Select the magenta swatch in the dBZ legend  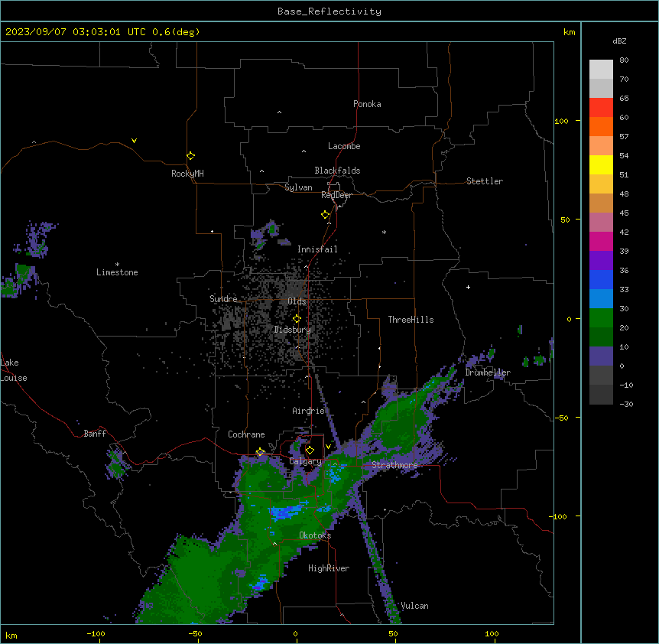coord(601,241)
